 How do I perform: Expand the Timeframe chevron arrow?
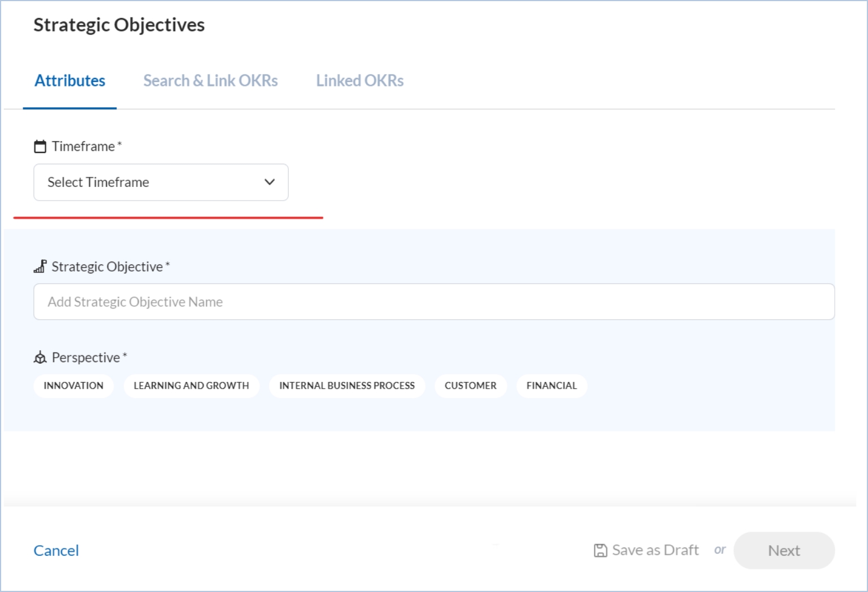coord(270,182)
